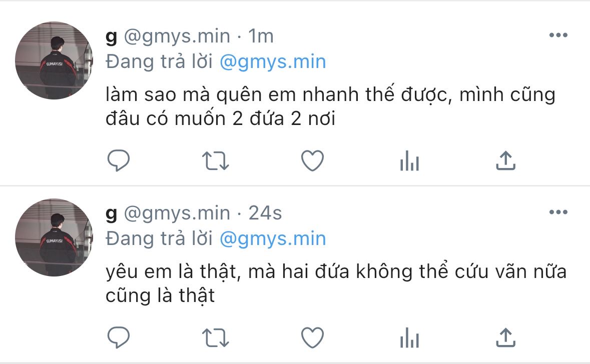Reply to the second tweet via comment icon
The image size is (590, 364).
[x=119, y=337]
